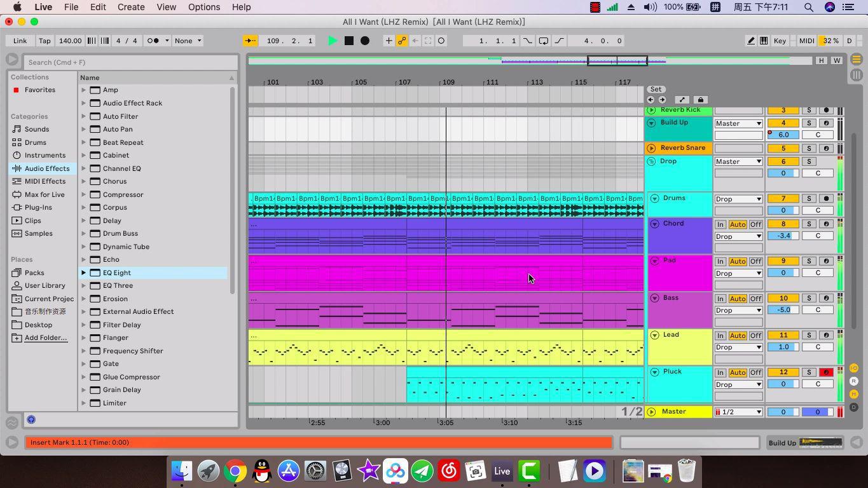Click the Chord track volume -3.4 slider
This screenshot has height=488, width=868.
[x=783, y=236]
